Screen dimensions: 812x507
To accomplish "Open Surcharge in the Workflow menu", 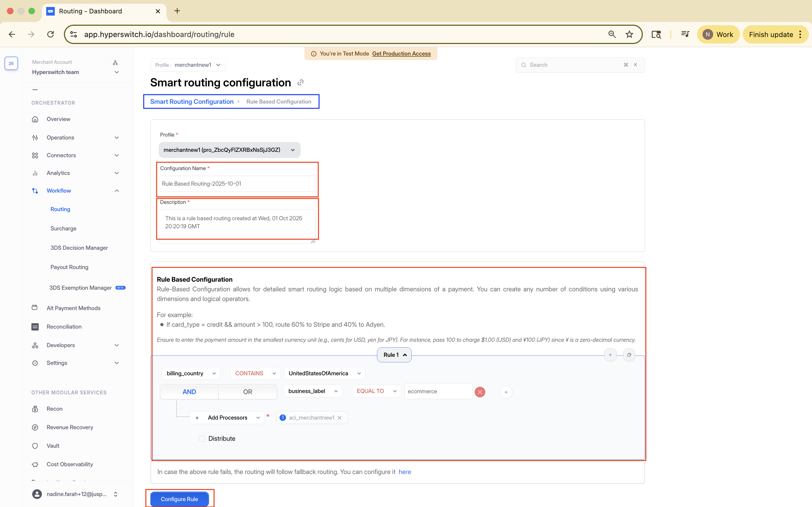I will [63, 228].
